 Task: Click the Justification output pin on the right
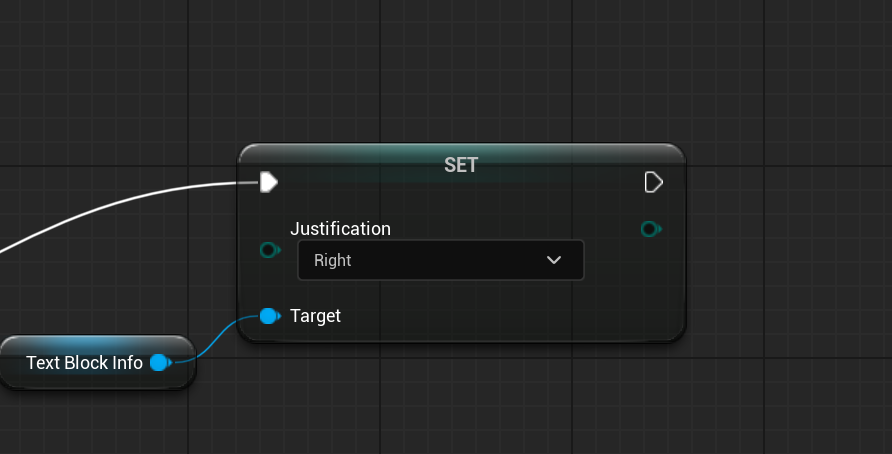[x=650, y=229]
